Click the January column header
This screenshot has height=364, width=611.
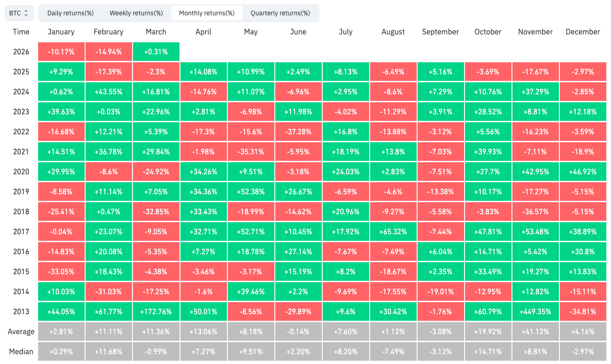pyautogui.click(x=61, y=32)
